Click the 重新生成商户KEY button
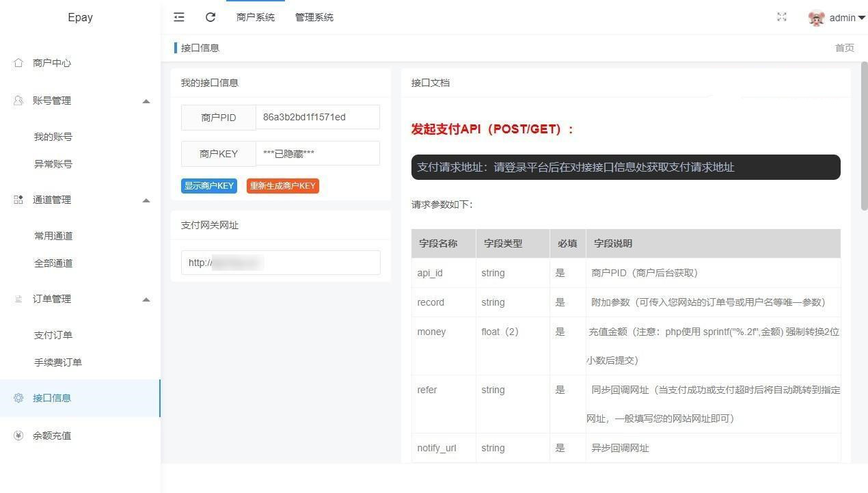868x493 pixels. click(x=282, y=186)
